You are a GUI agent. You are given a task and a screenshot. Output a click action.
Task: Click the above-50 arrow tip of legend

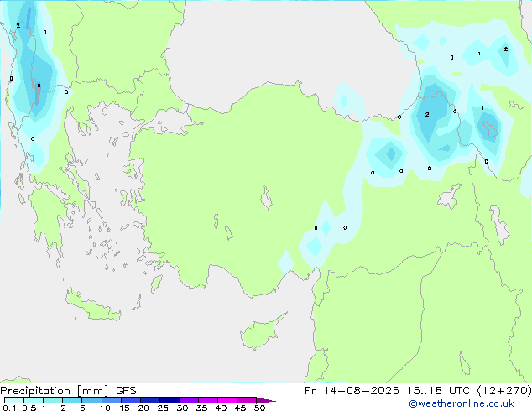(266, 400)
